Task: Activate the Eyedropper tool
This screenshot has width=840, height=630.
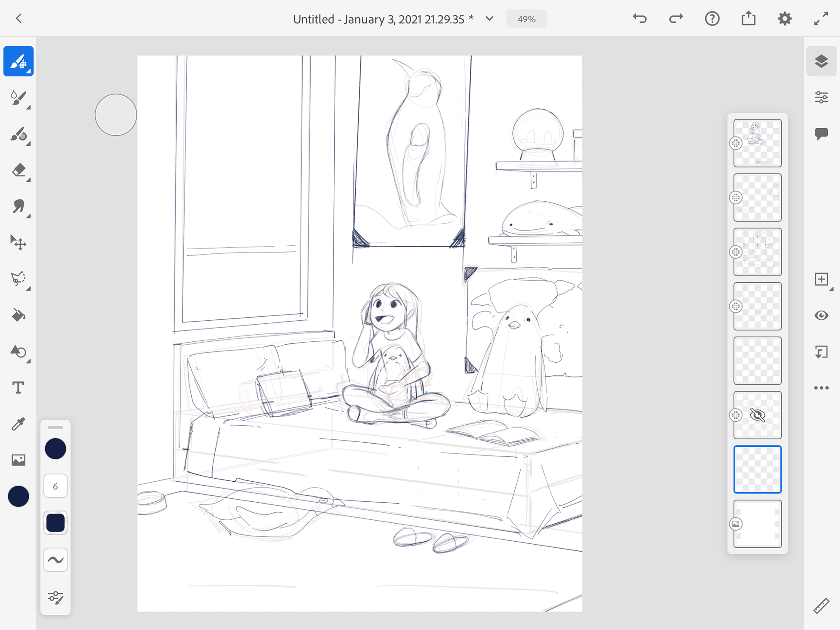Action: (18, 423)
